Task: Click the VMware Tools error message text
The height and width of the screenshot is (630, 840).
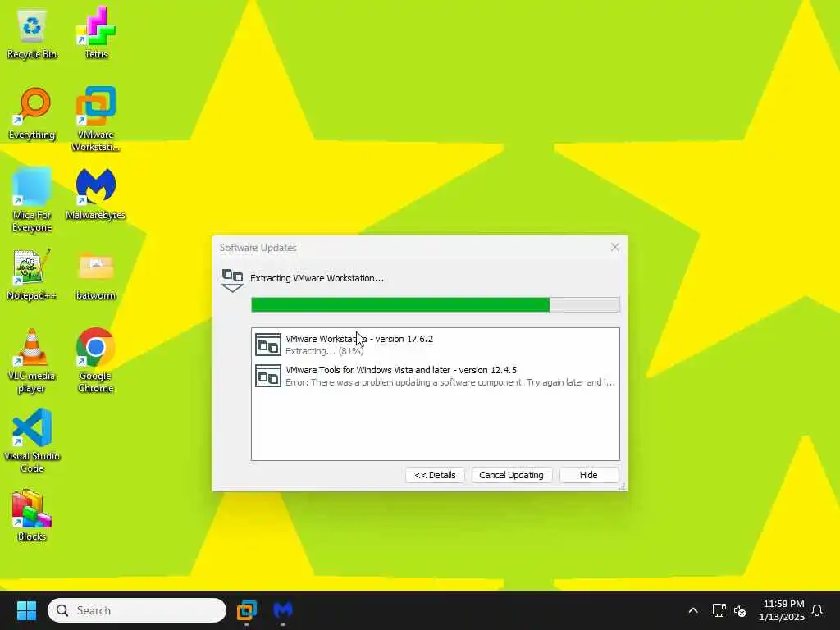Action: click(450, 382)
